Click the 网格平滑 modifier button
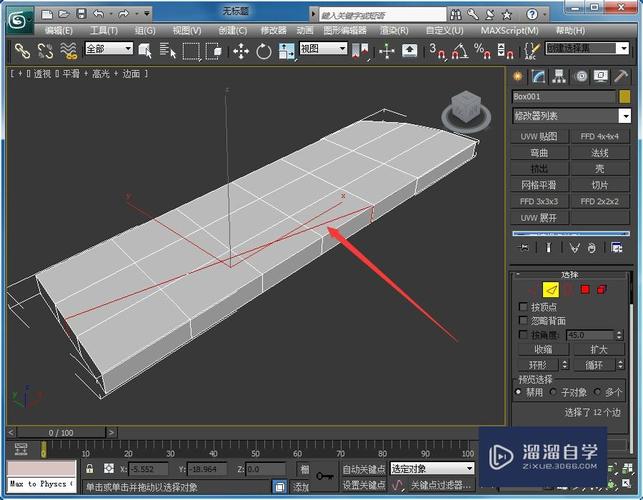The height and width of the screenshot is (500, 643). point(540,185)
